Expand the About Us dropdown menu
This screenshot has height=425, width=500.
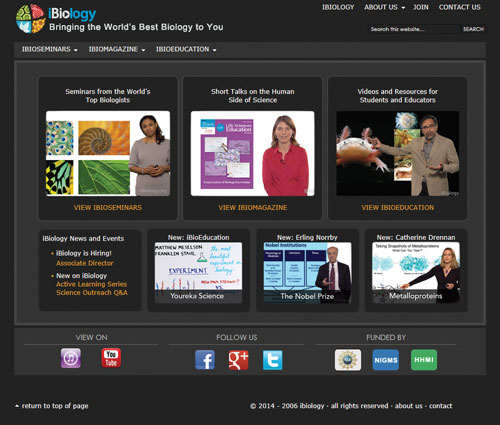coord(384,7)
